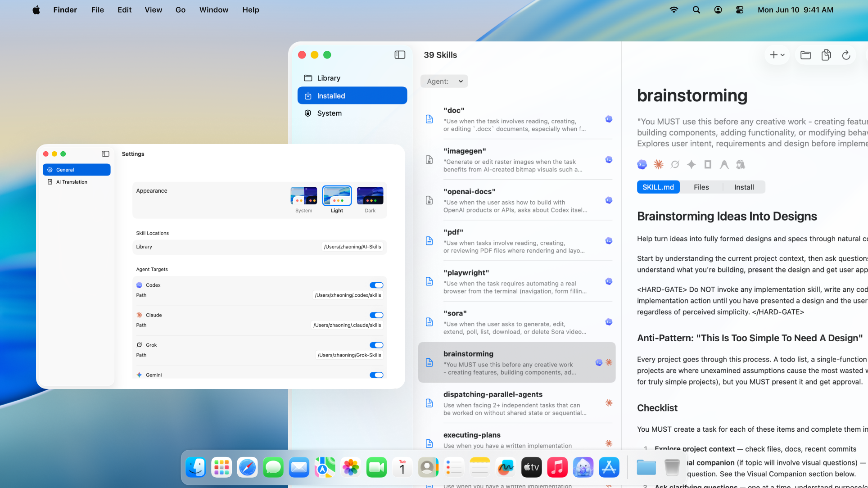Select AI Translation in Settings sidebar
868x488 pixels.
click(x=77, y=182)
